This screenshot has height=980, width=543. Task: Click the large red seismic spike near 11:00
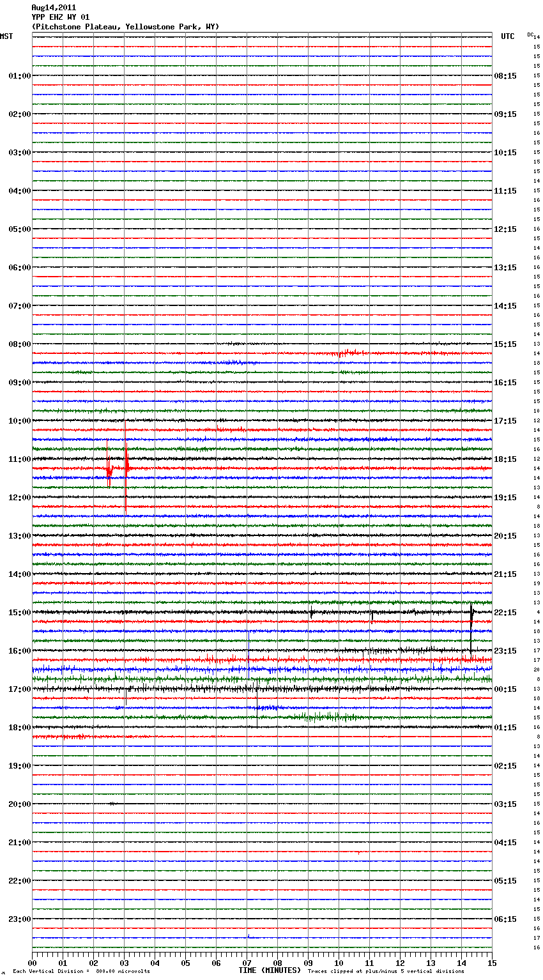(x=126, y=466)
